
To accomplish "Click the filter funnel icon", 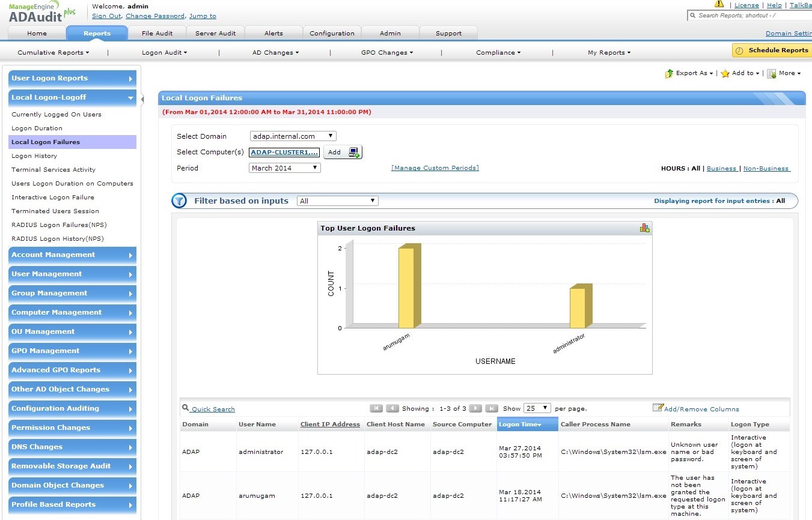I will [179, 201].
